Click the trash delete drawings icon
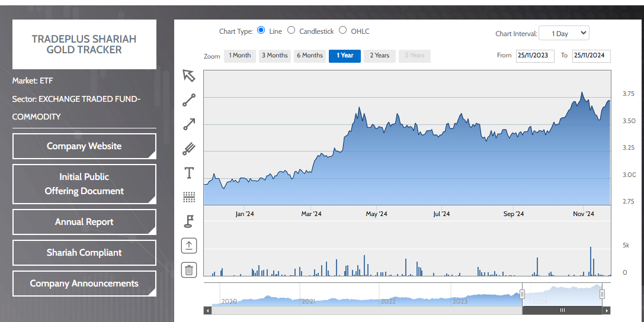Viewport: 644px width, 322px height. tap(189, 271)
